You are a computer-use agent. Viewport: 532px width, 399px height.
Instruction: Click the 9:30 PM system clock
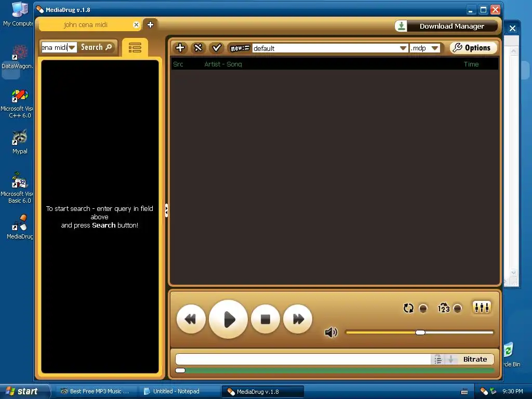[x=513, y=391]
